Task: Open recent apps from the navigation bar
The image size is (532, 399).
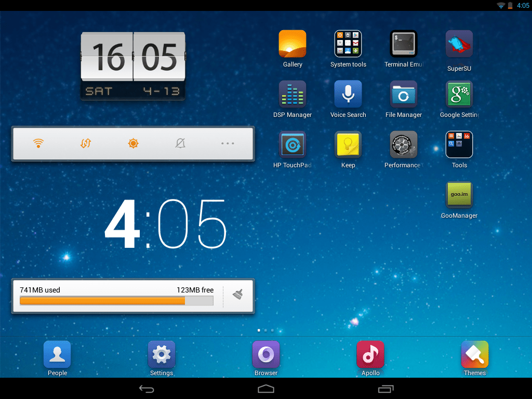Action: click(x=385, y=388)
